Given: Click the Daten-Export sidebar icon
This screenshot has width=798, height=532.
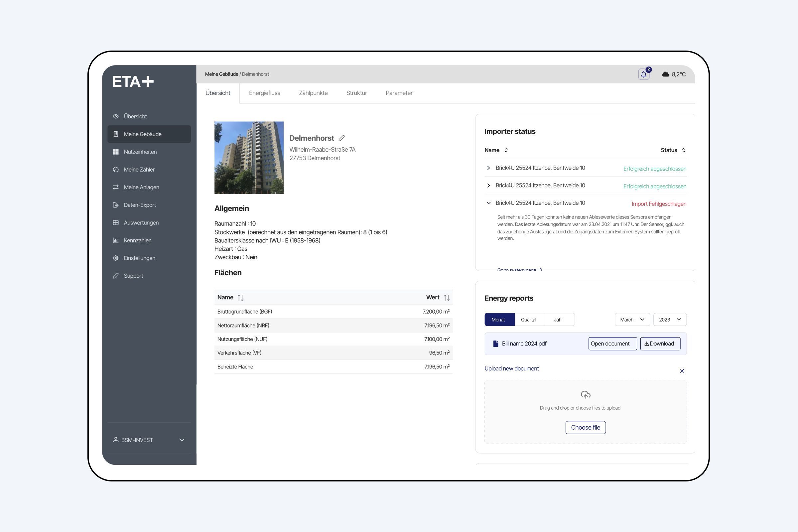Looking at the screenshot, I should [116, 205].
